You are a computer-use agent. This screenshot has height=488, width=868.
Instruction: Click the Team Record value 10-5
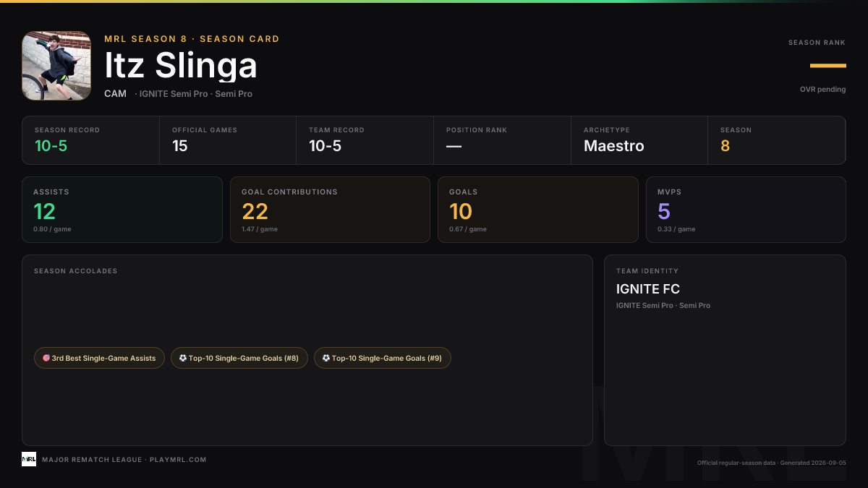(x=325, y=146)
